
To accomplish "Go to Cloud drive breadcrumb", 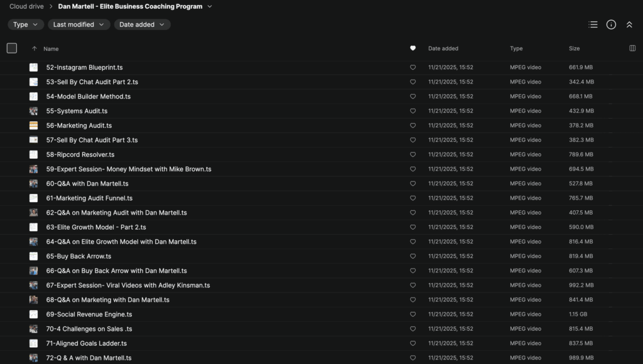I will tap(26, 7).
